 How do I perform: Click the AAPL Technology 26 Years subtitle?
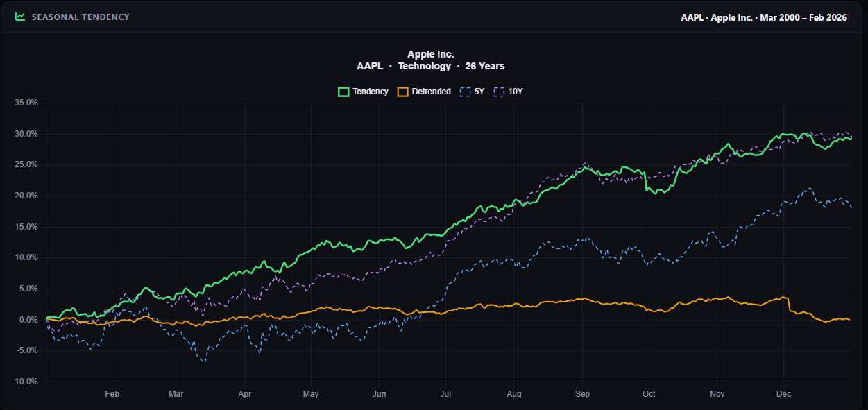pyautogui.click(x=430, y=67)
